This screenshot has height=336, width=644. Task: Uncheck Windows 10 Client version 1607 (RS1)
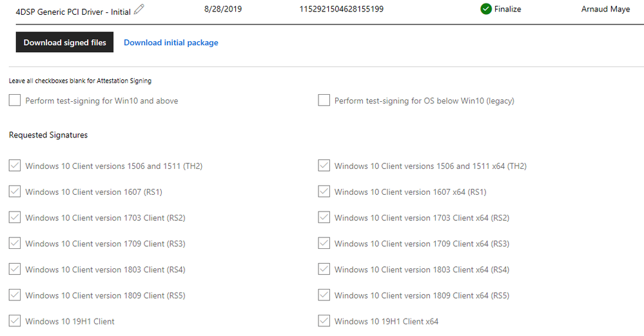[x=15, y=192]
